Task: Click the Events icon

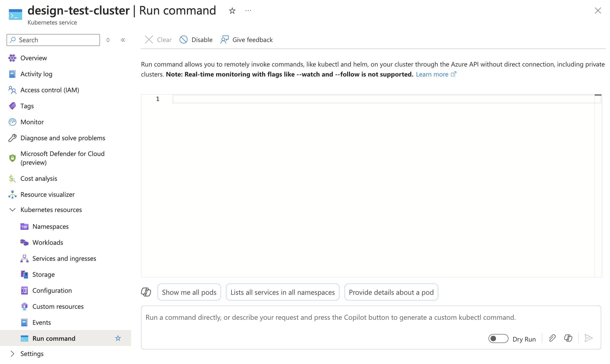Action: 24,322
